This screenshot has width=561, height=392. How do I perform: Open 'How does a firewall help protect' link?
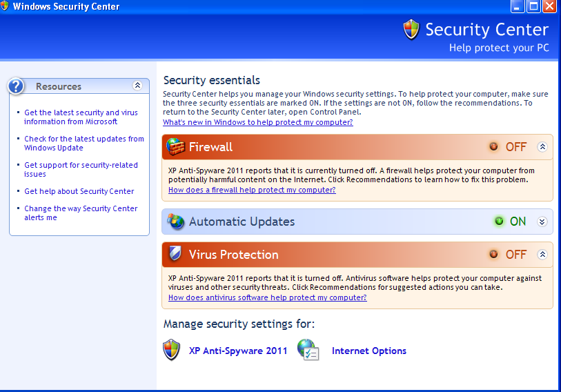click(x=252, y=190)
